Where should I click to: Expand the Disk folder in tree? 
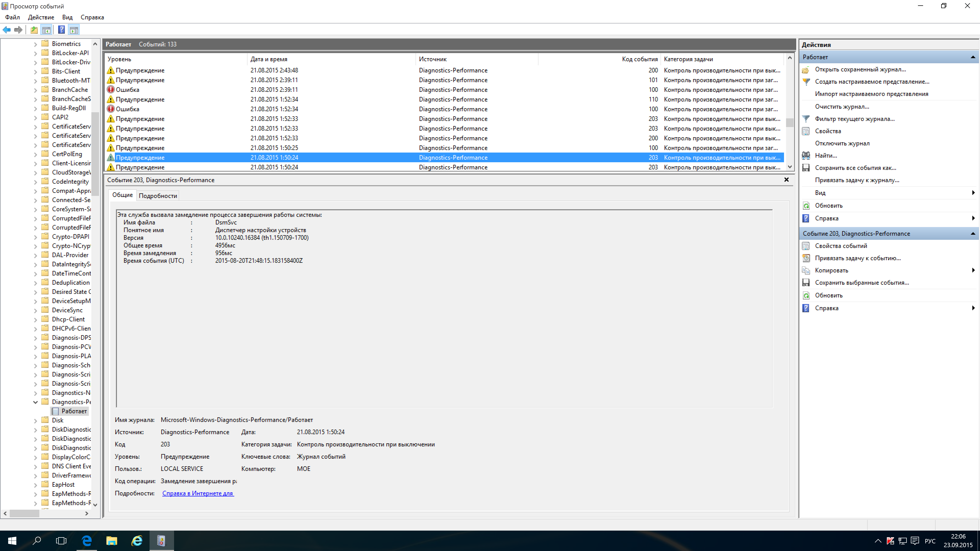click(35, 421)
